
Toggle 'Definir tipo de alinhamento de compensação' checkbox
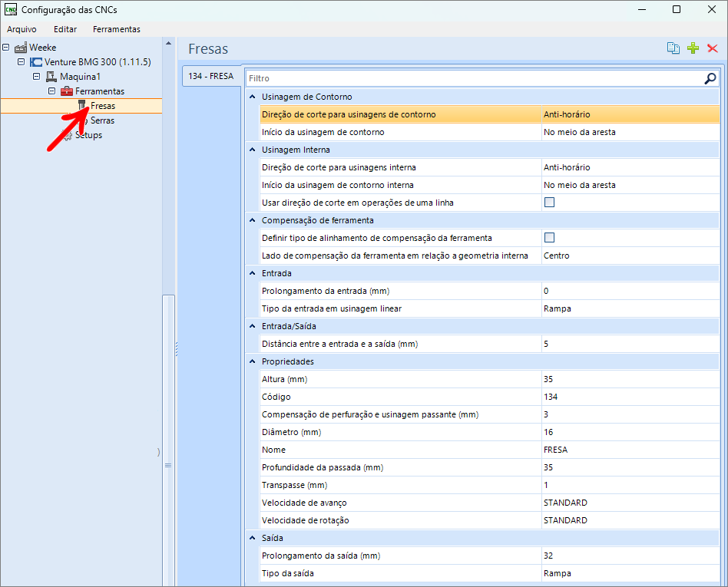[549, 238]
